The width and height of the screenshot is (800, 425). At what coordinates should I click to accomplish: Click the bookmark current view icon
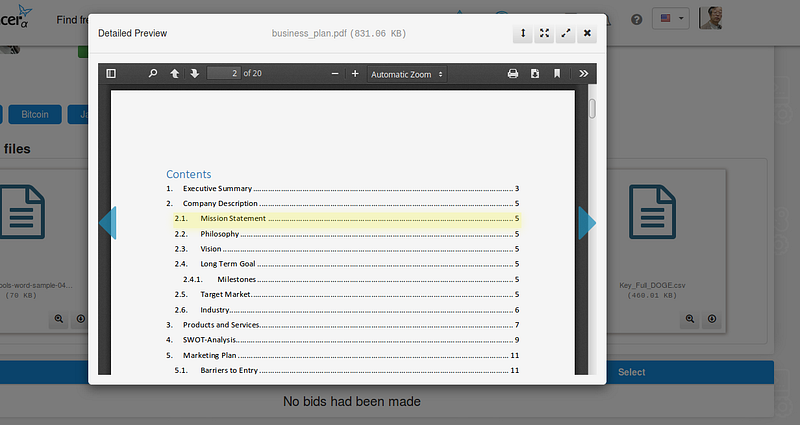557,73
